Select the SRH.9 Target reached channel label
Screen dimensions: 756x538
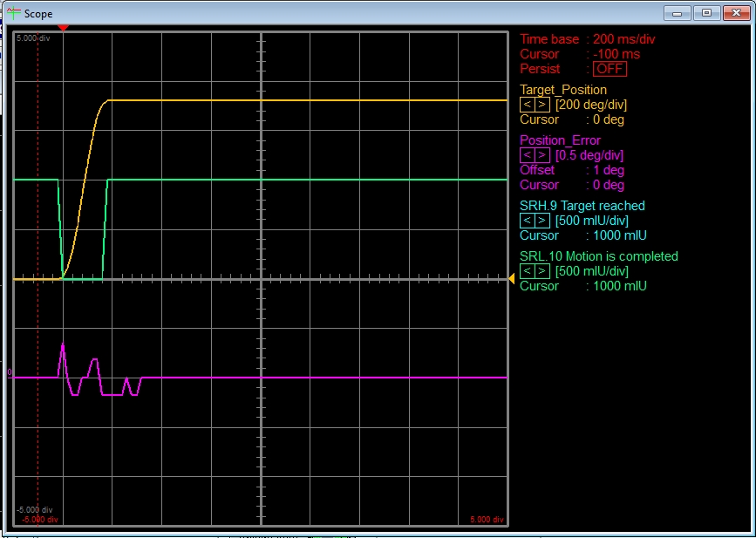click(582, 206)
